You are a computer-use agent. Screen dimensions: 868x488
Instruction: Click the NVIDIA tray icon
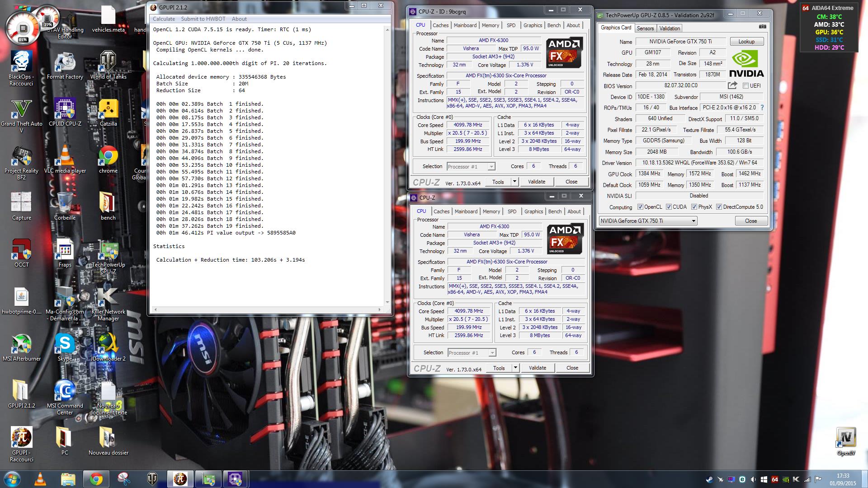(x=786, y=479)
